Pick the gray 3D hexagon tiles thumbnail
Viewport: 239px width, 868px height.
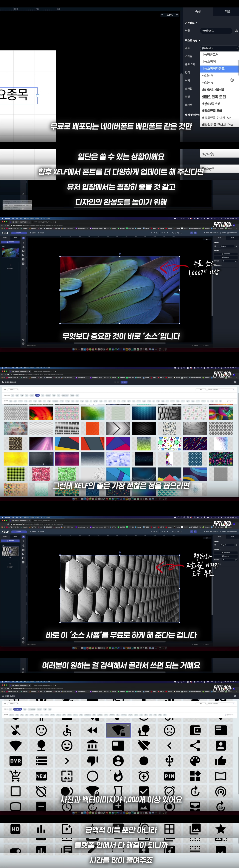tap(169, 413)
